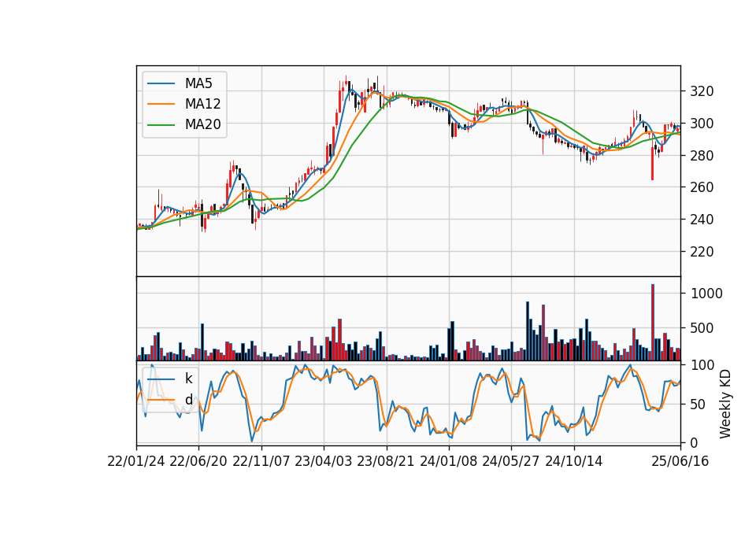The height and width of the screenshot is (543, 756).
Task: Click the green MA20 legend line sample
Action: coord(161,124)
